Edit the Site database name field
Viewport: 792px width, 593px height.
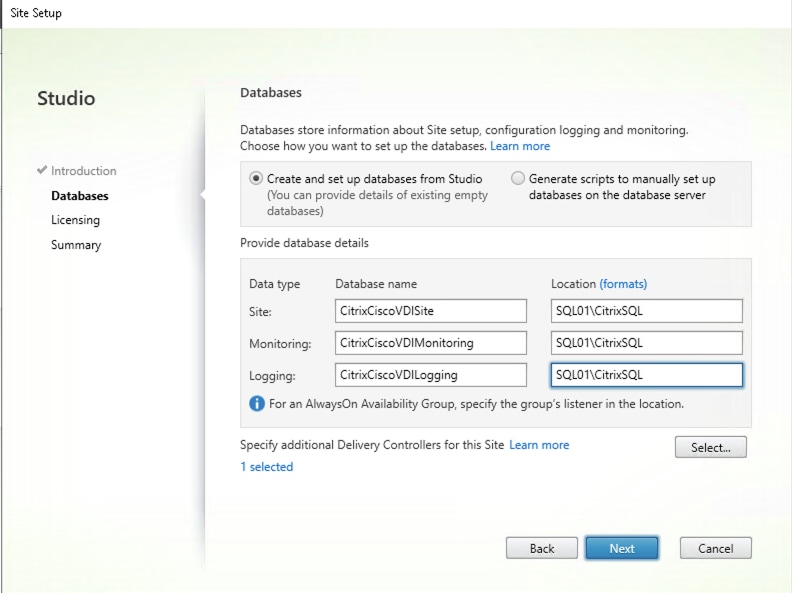[430, 311]
